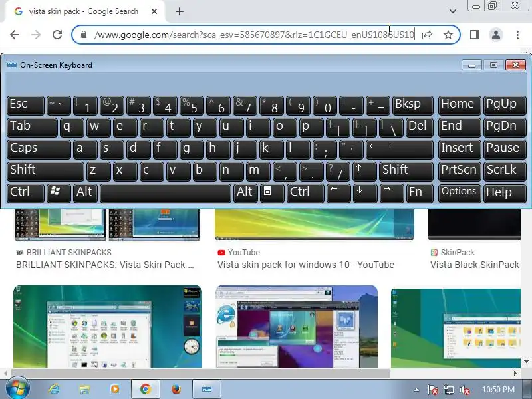Tap the left arrow key
This screenshot has width=532, height=399.
(338, 193)
